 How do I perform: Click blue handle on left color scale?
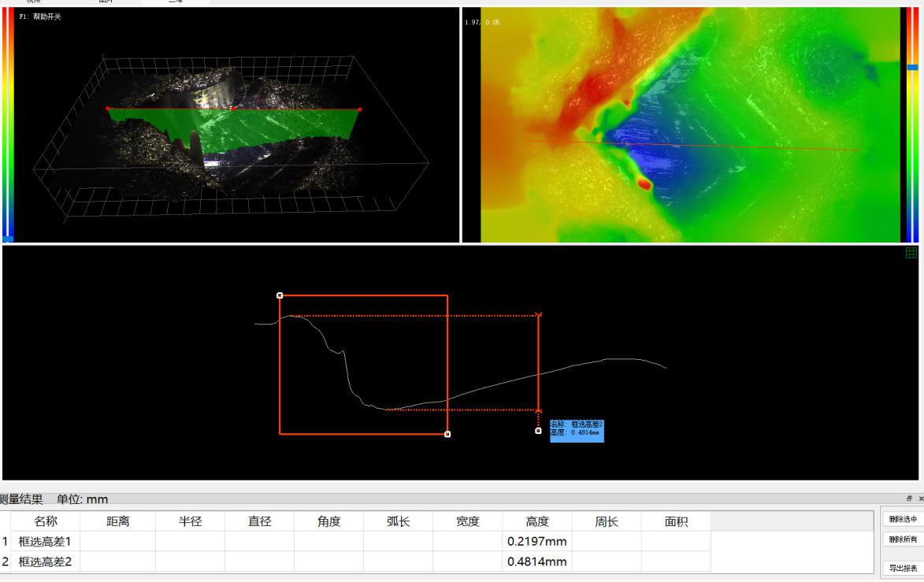8,238
